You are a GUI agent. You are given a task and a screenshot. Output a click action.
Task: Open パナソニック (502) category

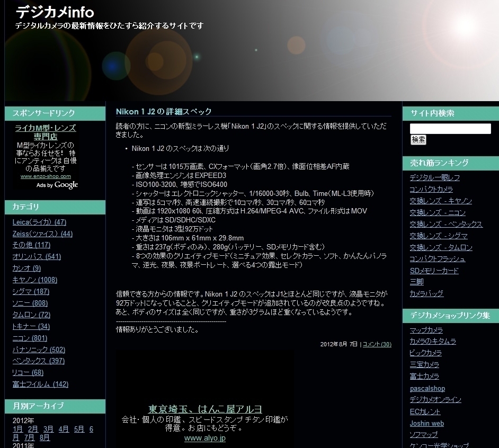39,350
